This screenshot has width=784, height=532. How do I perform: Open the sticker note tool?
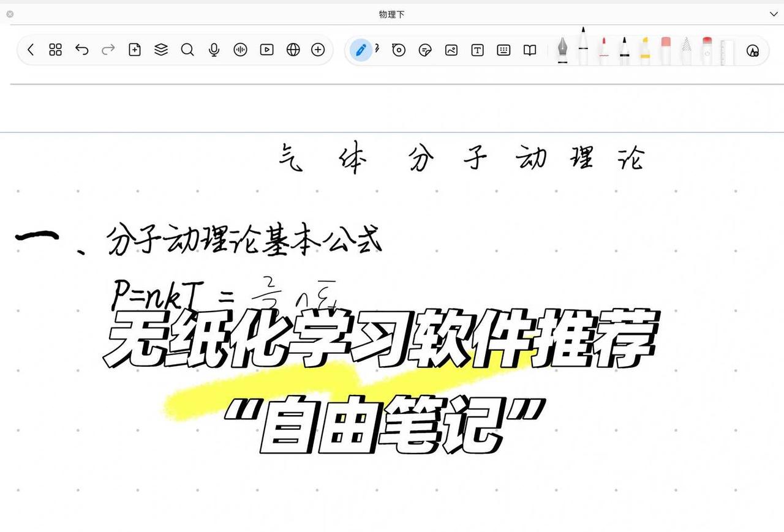point(425,50)
